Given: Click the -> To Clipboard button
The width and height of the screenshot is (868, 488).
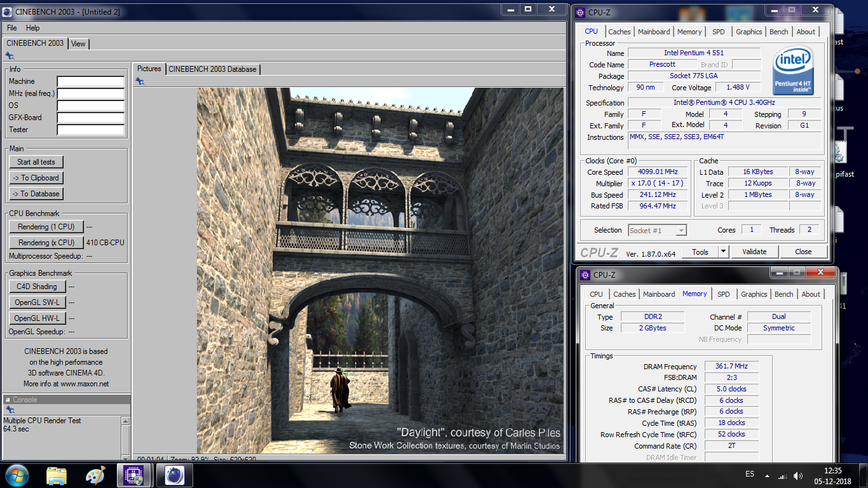Looking at the screenshot, I should click(36, 178).
